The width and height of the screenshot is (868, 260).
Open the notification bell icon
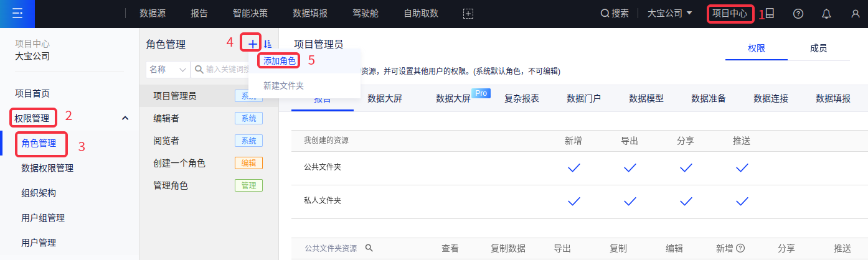click(x=826, y=14)
